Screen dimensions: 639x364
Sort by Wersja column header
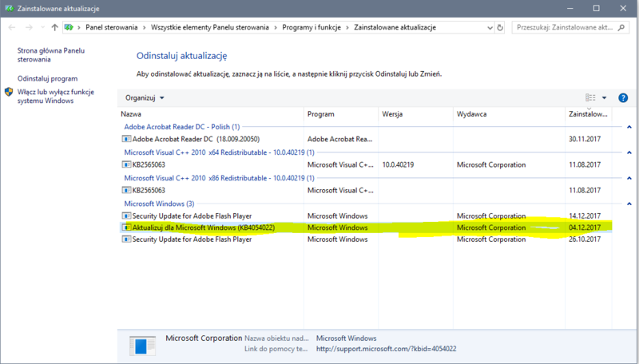[x=415, y=114]
